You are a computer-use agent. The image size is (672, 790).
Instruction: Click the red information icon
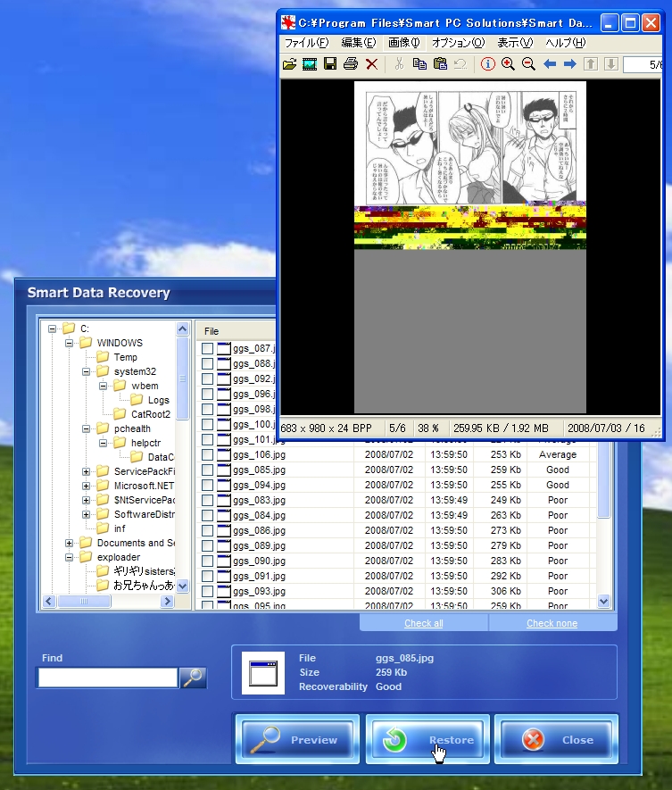pyautogui.click(x=487, y=64)
